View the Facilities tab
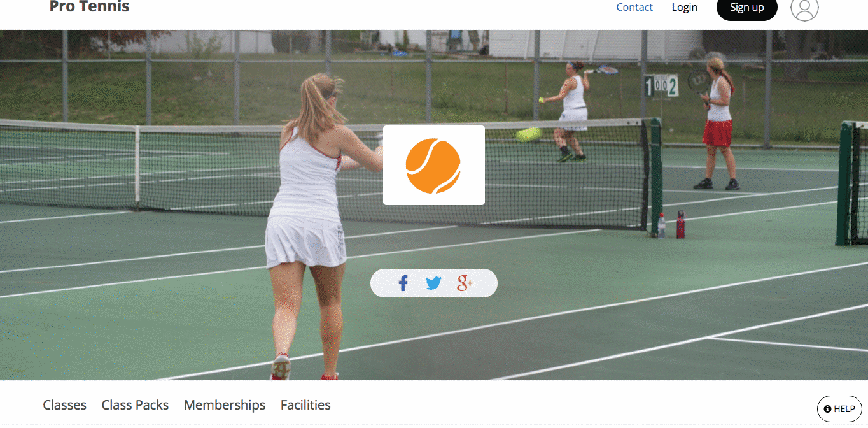 click(x=305, y=405)
